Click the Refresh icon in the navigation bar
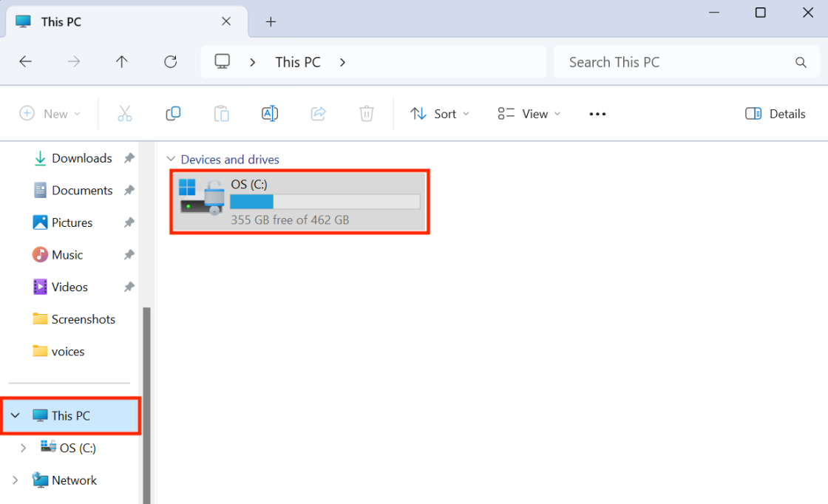The width and height of the screenshot is (828, 504). (170, 61)
